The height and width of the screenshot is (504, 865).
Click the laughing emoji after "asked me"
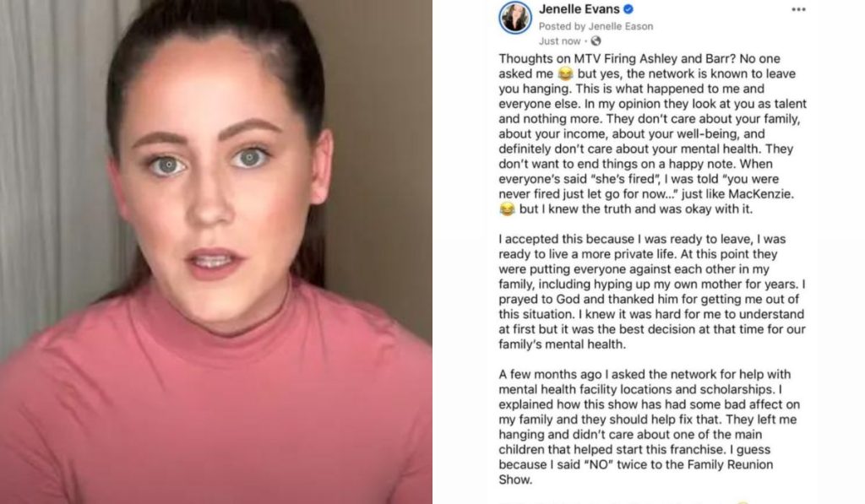tap(564, 74)
